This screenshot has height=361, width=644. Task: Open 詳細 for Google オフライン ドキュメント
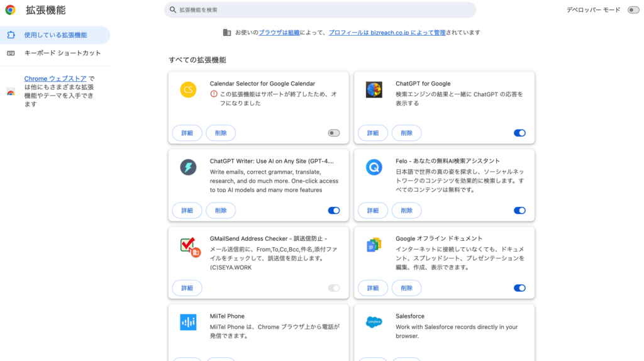(x=372, y=288)
